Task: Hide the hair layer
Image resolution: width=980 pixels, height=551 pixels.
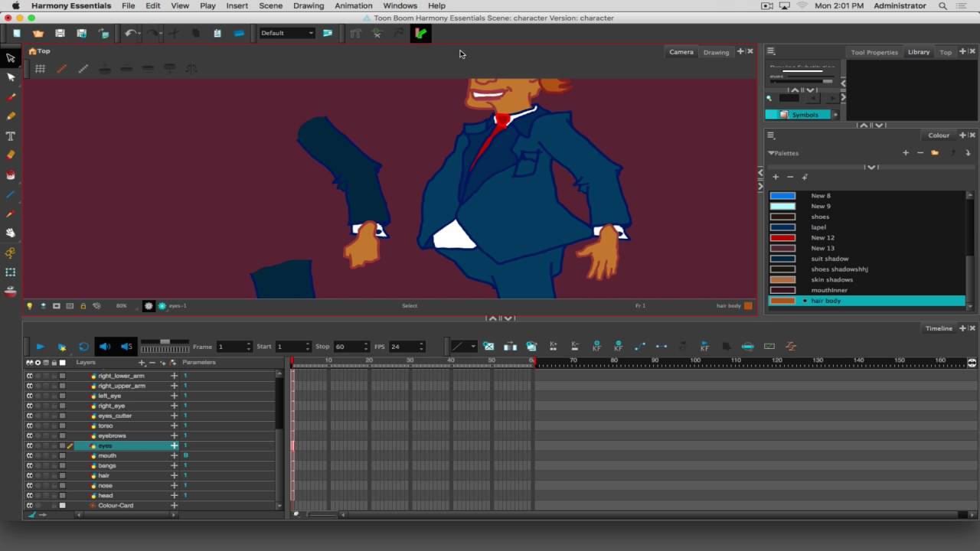Action: point(30,475)
